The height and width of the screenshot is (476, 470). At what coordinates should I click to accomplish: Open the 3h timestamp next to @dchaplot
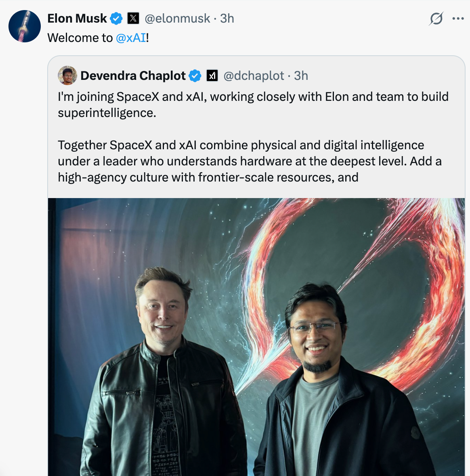coord(301,76)
